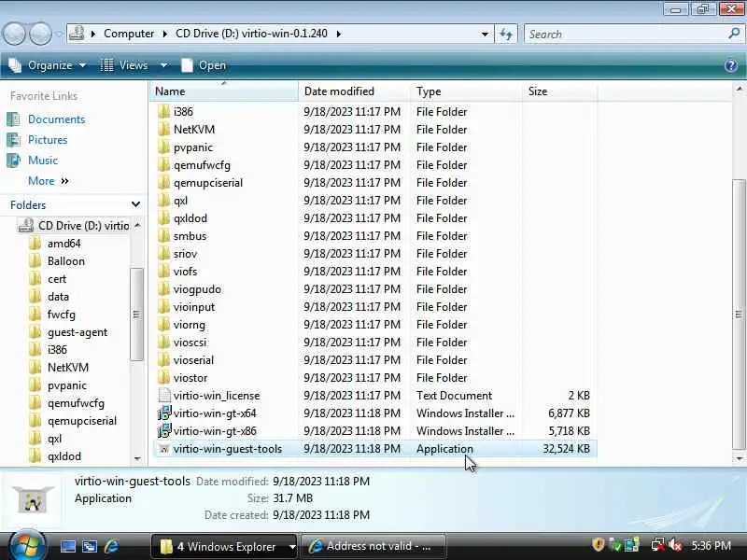Image resolution: width=747 pixels, height=560 pixels.
Task: Select the viostor folder icon
Action: coord(164,378)
